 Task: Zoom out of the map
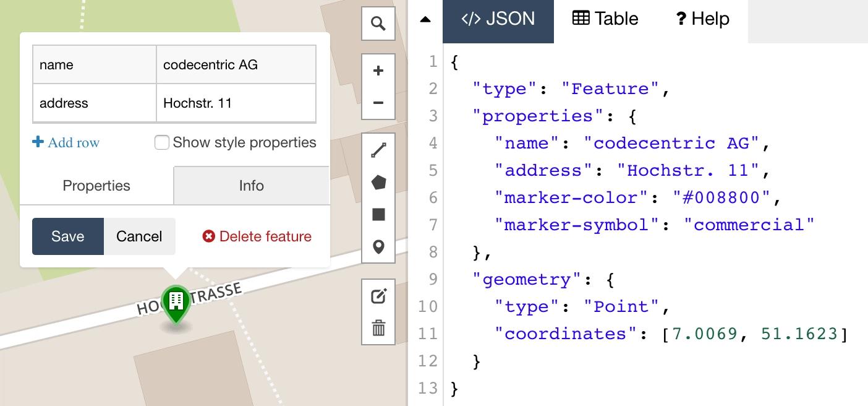[378, 103]
